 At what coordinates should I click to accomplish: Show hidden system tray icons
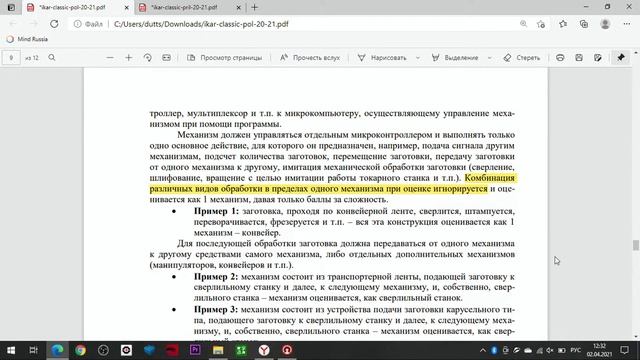[482, 350]
